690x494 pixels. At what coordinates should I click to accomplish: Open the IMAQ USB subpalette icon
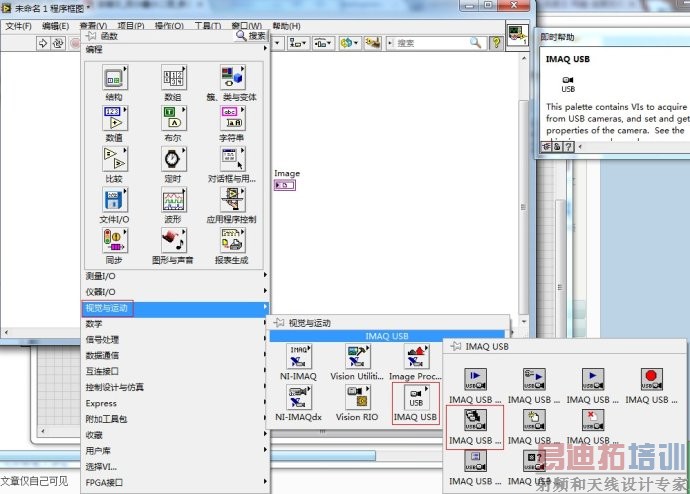coord(416,397)
